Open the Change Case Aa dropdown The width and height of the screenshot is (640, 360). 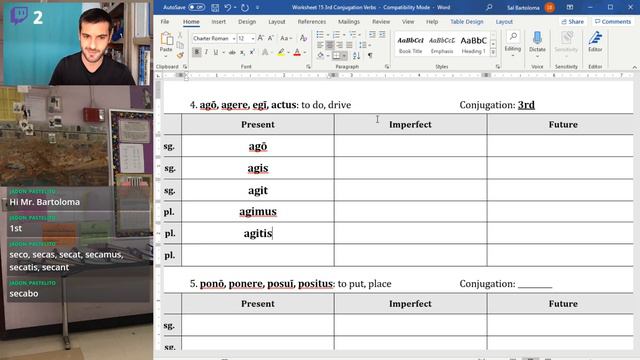286,38
